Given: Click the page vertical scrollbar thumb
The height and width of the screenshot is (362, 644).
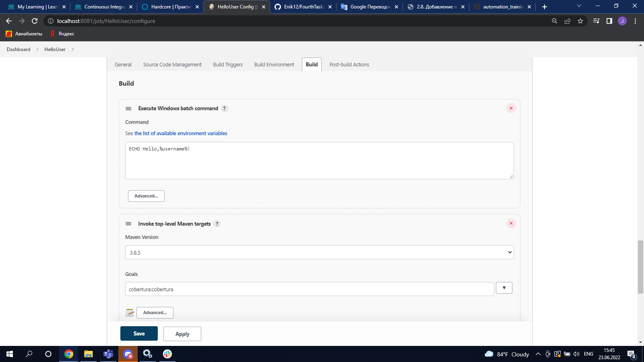Looking at the screenshot, I should click(x=640, y=267).
